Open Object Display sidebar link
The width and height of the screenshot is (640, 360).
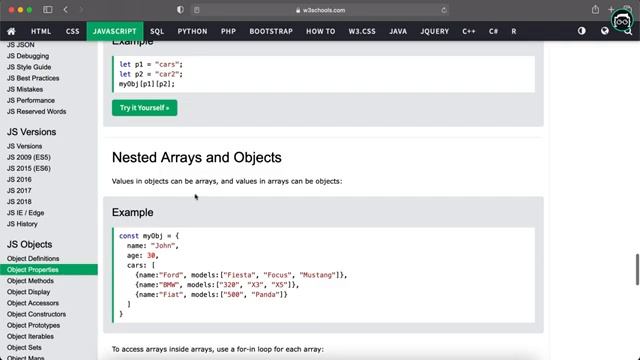tap(29, 292)
